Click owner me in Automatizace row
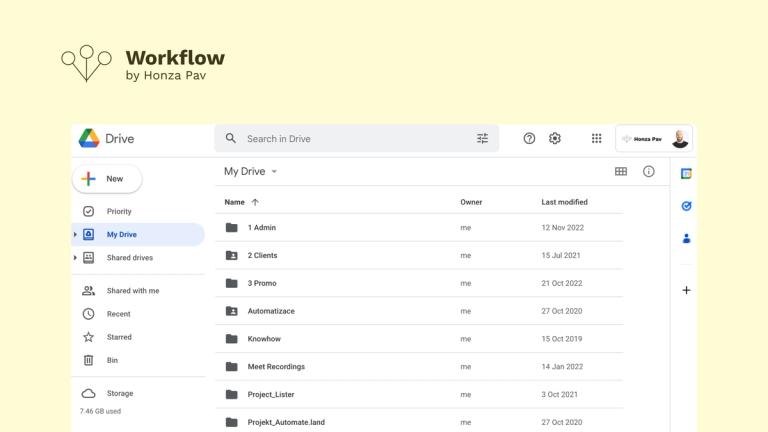 pyautogui.click(x=465, y=311)
